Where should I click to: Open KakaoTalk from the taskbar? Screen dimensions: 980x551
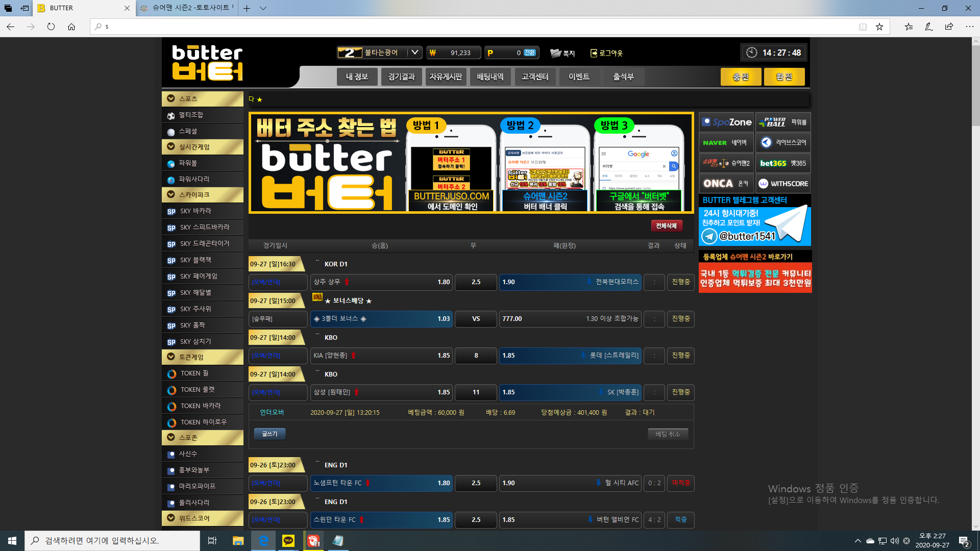[x=288, y=541]
